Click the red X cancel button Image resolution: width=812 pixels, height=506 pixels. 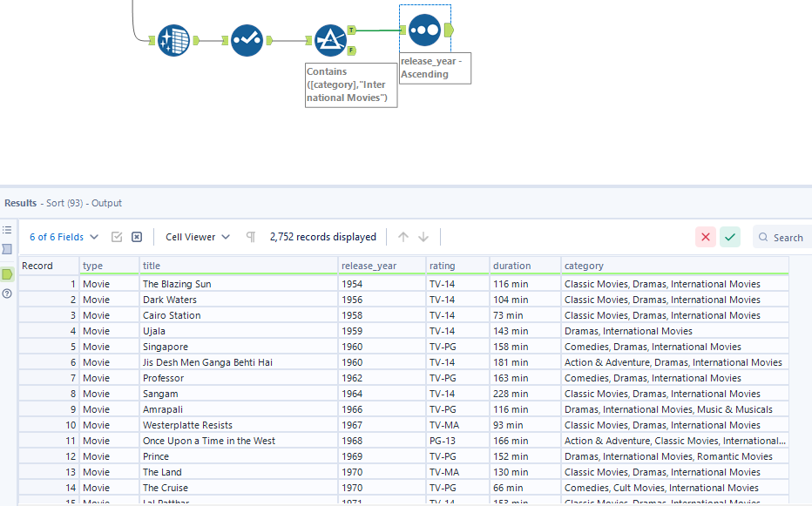tap(706, 237)
